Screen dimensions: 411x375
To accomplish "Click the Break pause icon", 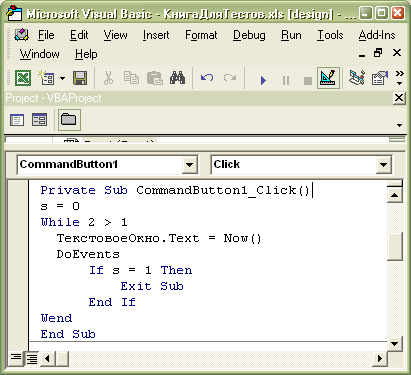I will (286, 80).
